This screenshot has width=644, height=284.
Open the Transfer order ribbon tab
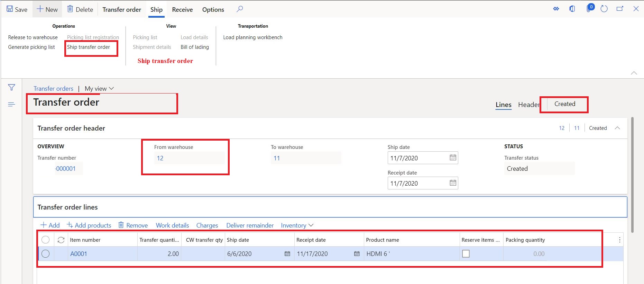122,9
